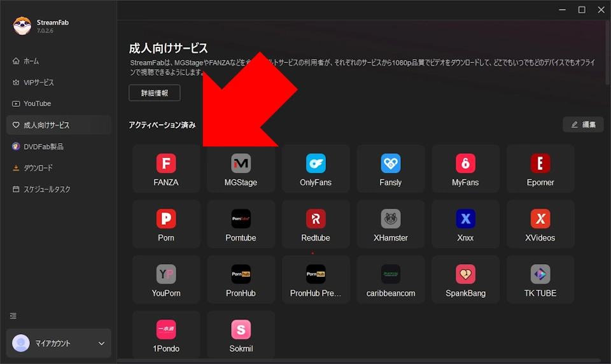
Task: Choose the Eporner service icon
Action: (x=540, y=164)
